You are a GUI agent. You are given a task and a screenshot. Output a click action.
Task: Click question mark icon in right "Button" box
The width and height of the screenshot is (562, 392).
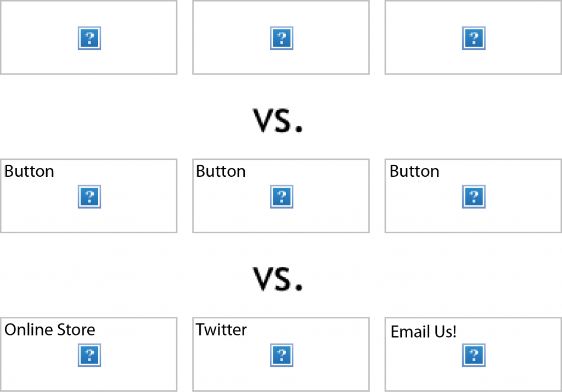(x=474, y=197)
